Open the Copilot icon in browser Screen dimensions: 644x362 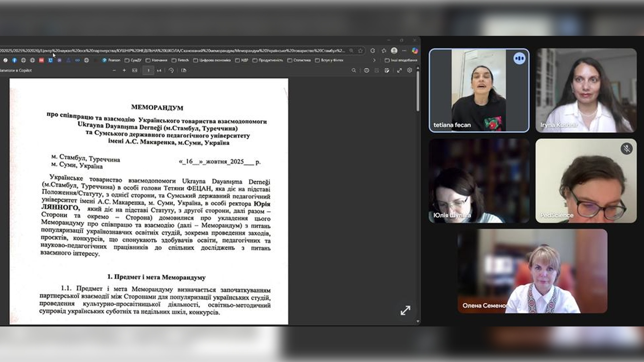tap(415, 51)
